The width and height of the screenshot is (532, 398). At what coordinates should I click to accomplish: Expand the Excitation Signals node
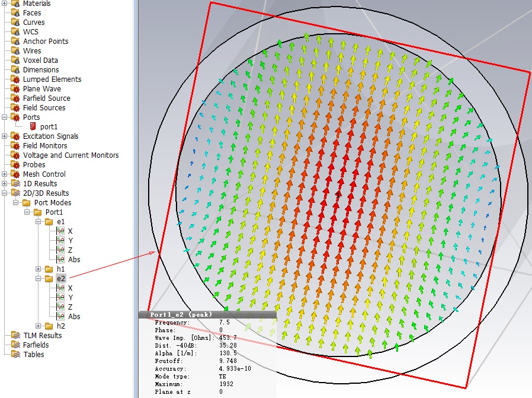click(x=4, y=136)
